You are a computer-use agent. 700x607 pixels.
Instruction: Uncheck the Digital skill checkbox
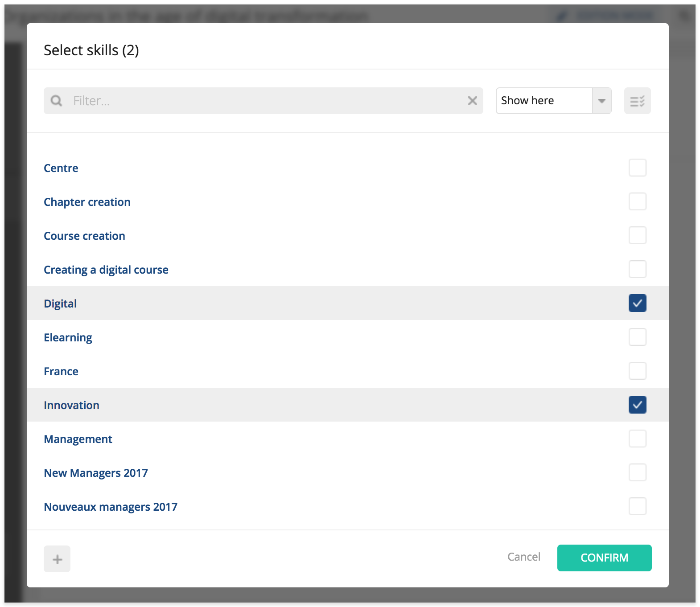click(x=637, y=303)
